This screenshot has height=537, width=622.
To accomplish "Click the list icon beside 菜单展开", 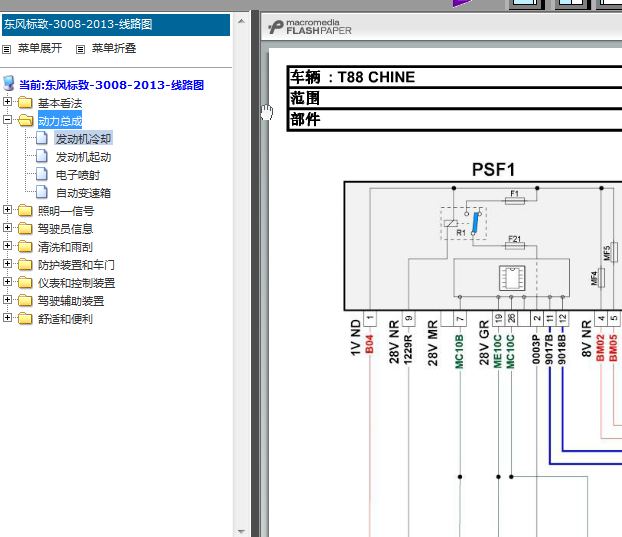I will [x=6, y=50].
